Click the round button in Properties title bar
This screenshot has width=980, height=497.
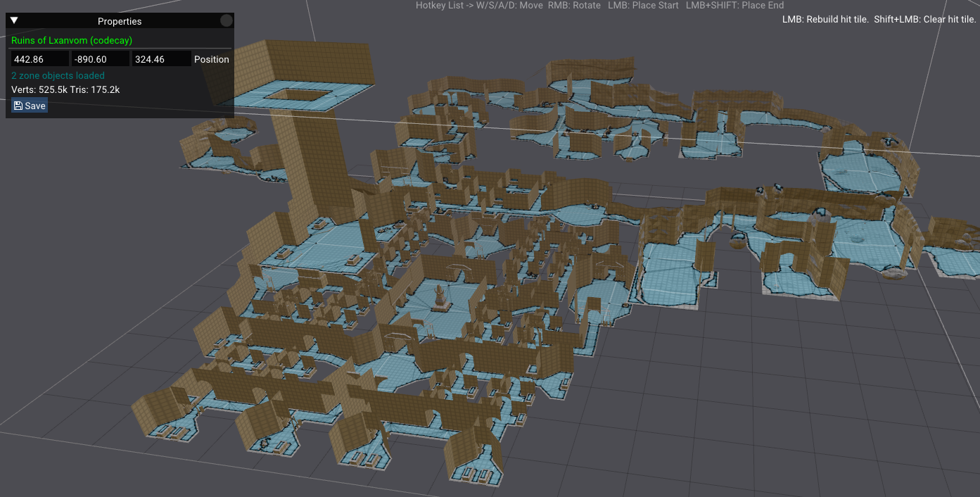[x=226, y=21]
